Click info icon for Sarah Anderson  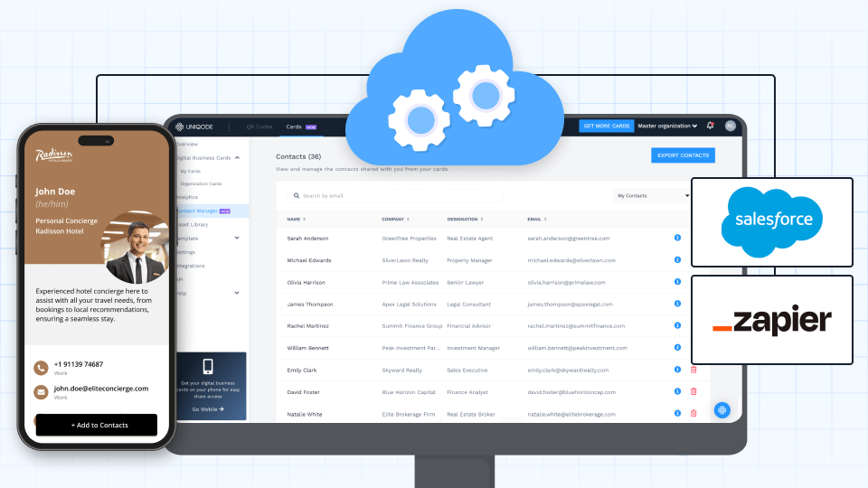click(x=677, y=238)
